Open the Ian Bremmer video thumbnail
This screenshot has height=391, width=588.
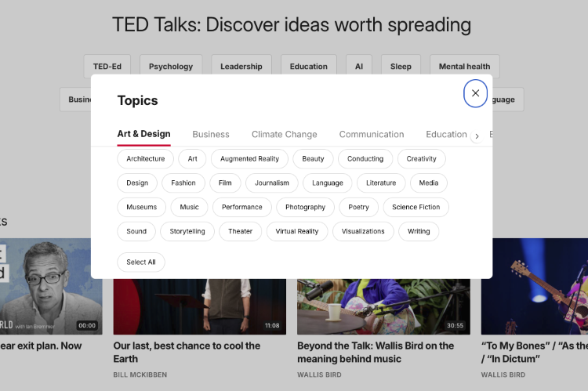tap(51, 287)
